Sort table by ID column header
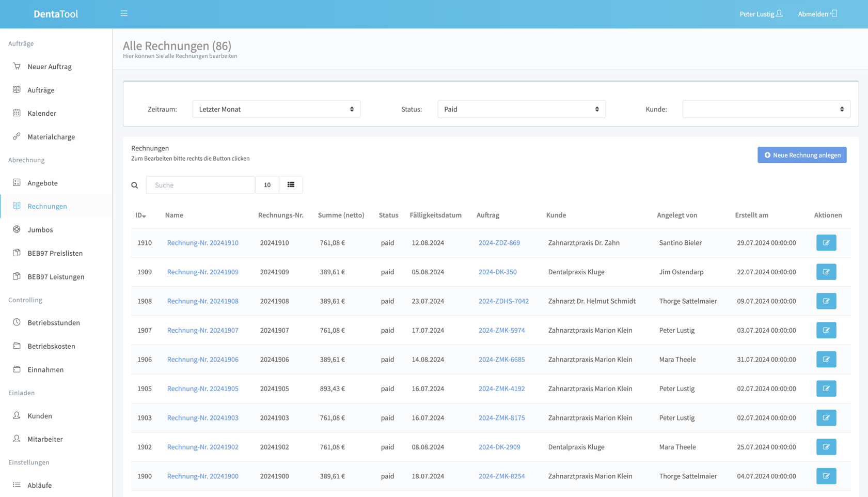 click(140, 215)
